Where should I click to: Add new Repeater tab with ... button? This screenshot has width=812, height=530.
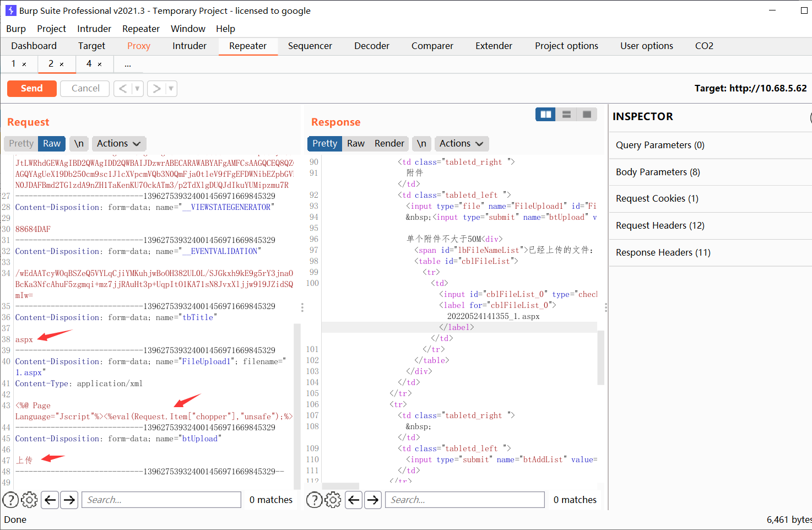tap(128, 64)
